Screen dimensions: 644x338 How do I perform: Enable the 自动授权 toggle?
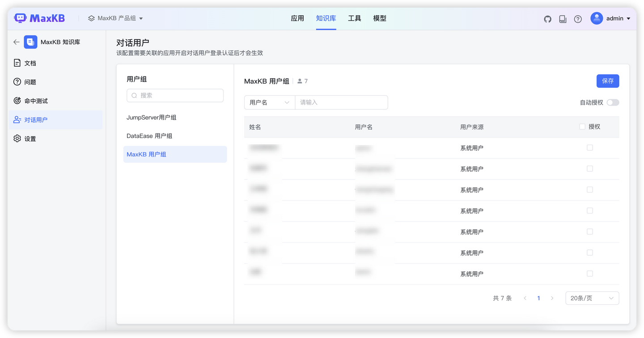click(613, 102)
